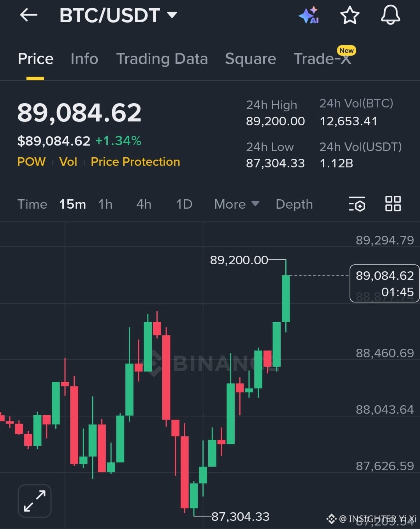Switch to the 1h candle interval
Screen dimensions: 420x529
[x=105, y=204]
